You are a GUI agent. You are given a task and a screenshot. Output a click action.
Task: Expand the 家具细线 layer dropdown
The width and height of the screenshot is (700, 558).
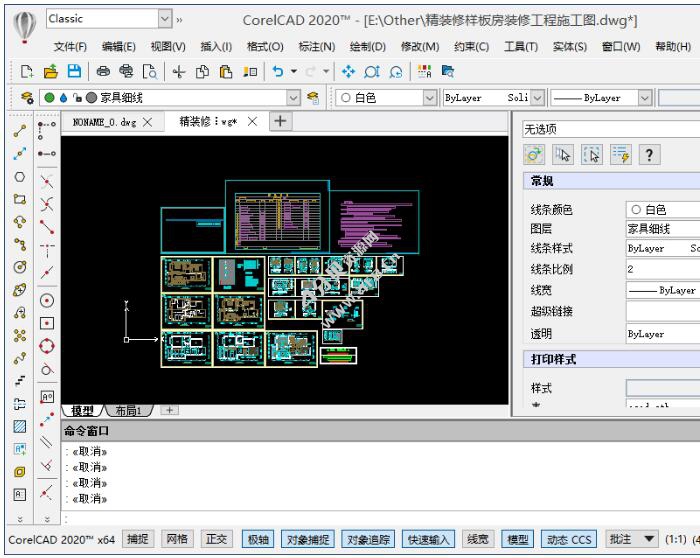pos(293,98)
